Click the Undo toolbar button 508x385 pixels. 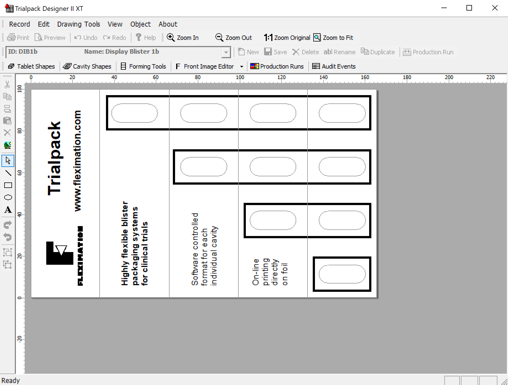pyautogui.click(x=86, y=38)
